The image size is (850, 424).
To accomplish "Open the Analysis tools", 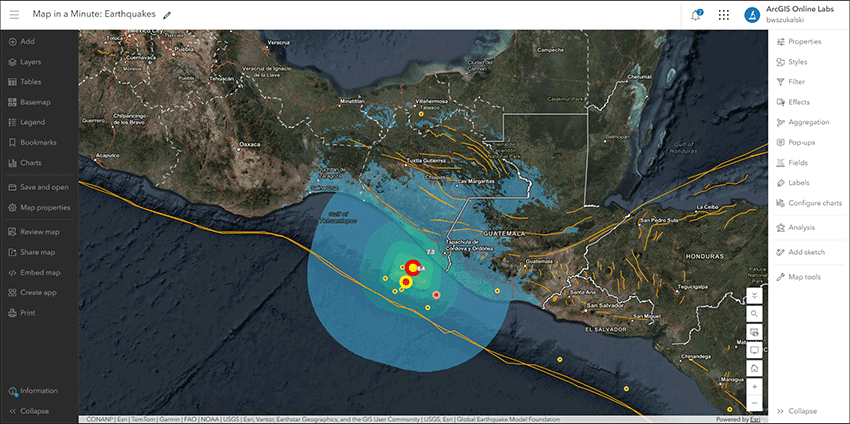I will pyautogui.click(x=795, y=228).
